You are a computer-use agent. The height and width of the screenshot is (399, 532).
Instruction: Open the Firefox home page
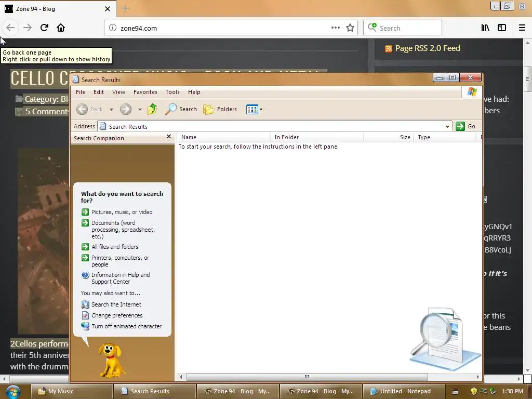(61, 28)
